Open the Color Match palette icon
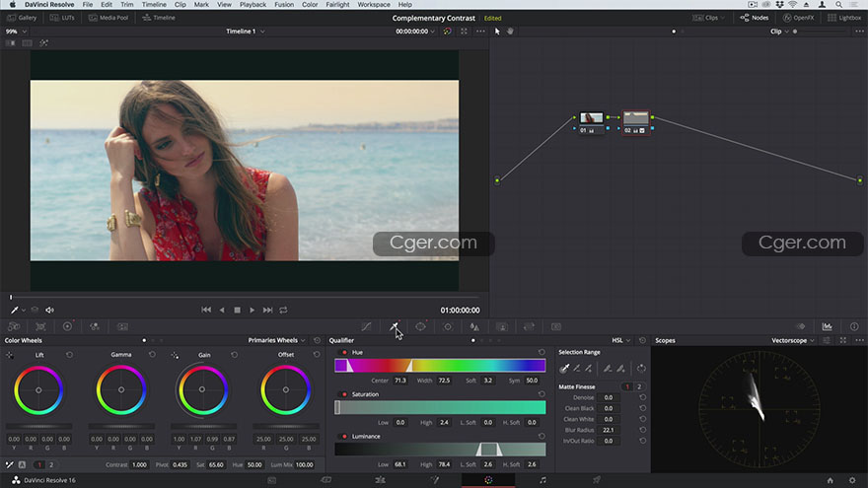868x488 pixels. 41,326
